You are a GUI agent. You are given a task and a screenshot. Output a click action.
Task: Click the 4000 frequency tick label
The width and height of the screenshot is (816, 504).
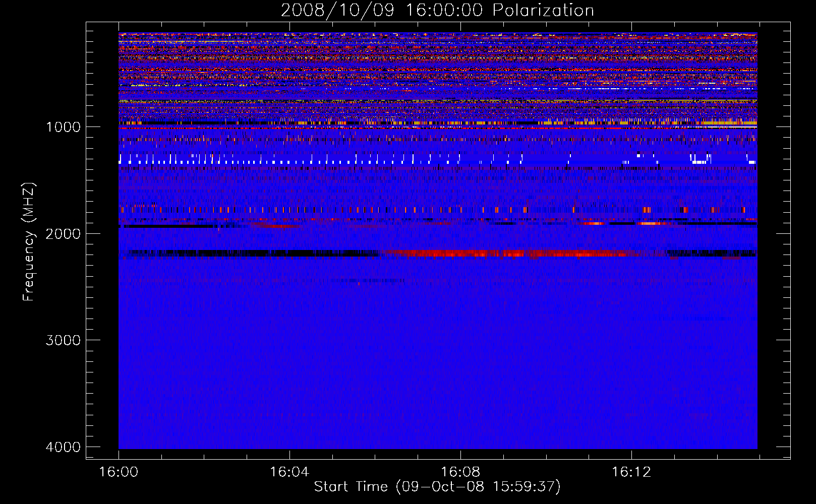(x=63, y=447)
